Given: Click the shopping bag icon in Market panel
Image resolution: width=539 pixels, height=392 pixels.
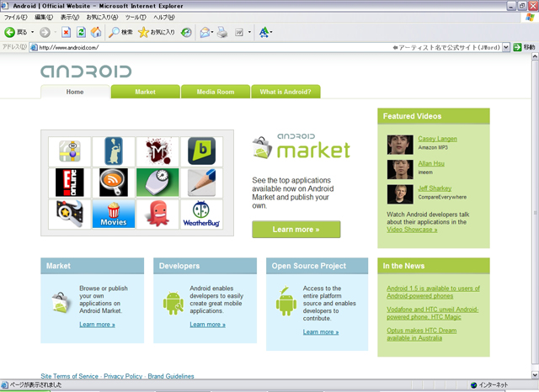Looking at the screenshot, I should pyautogui.click(x=61, y=302).
